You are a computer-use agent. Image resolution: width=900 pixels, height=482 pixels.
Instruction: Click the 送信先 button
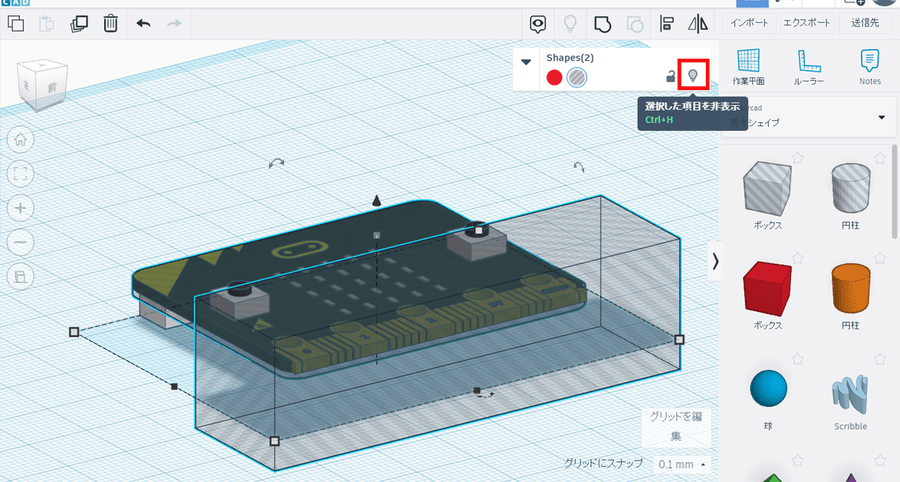tap(864, 23)
